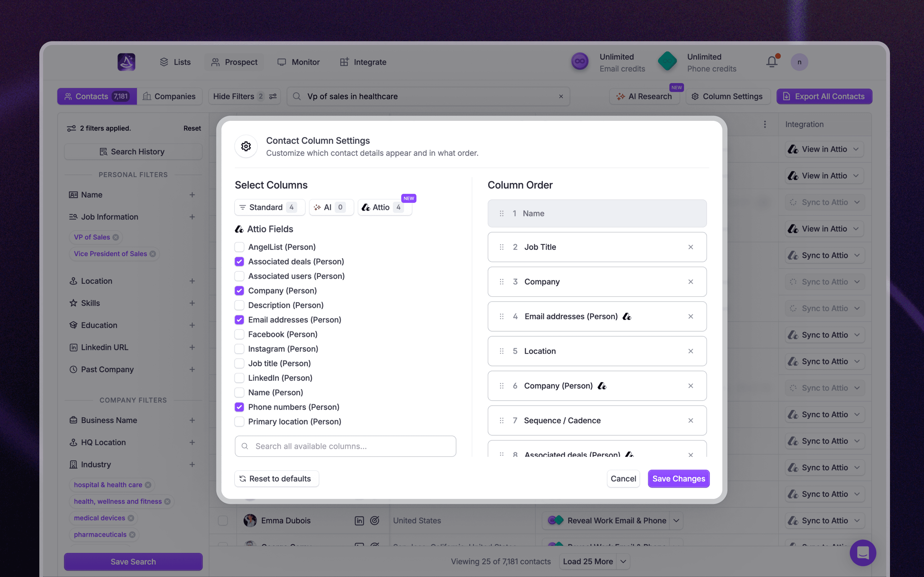The width and height of the screenshot is (924, 577).
Task: Uncheck Associated deals (Person)
Action: (x=239, y=262)
